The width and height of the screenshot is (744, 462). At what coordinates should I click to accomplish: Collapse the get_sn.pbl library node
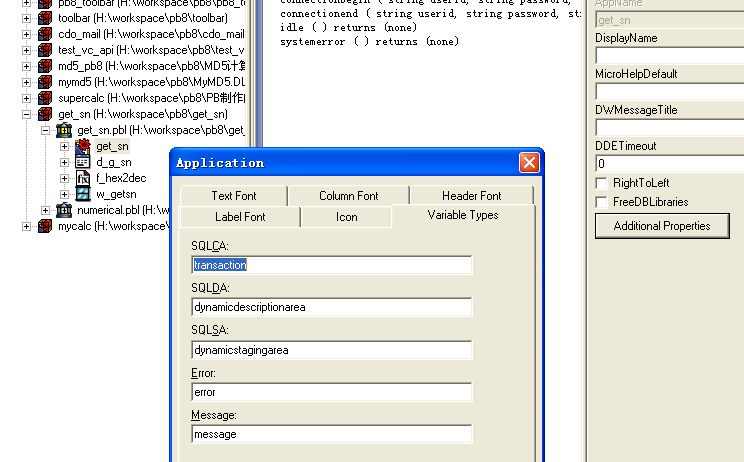[x=46, y=130]
